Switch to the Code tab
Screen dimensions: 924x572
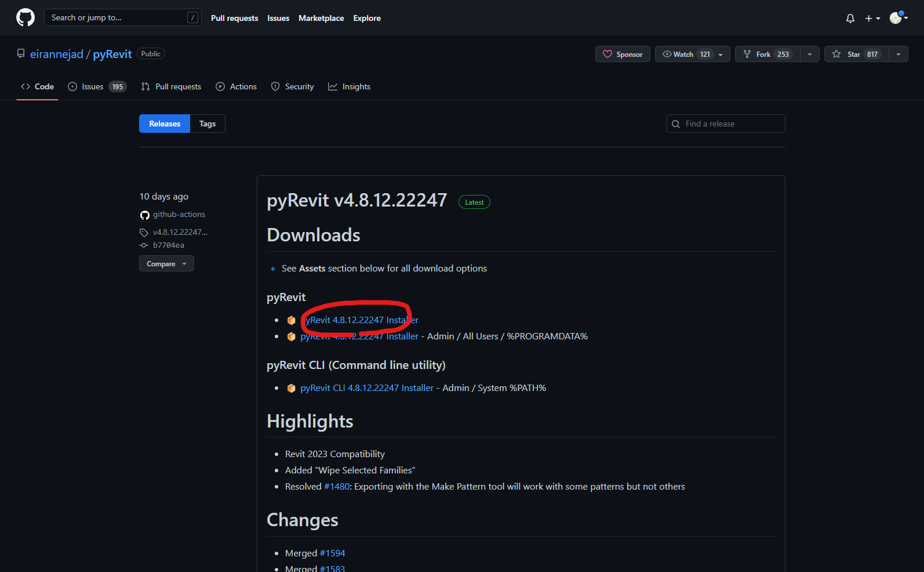[37, 86]
